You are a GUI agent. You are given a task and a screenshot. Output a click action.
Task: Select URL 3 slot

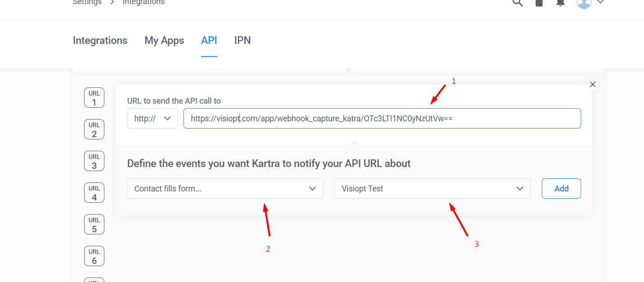94,161
